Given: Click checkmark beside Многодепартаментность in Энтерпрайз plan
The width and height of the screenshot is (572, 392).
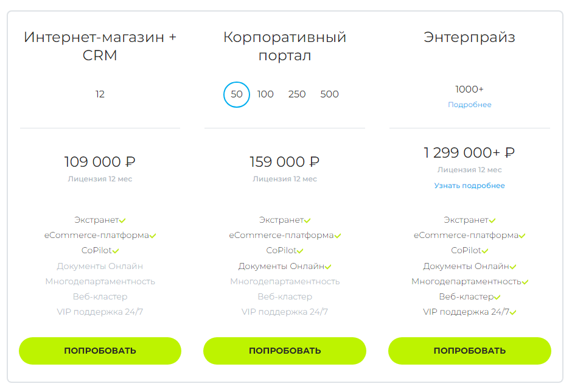Looking at the screenshot, I should tap(525, 282).
